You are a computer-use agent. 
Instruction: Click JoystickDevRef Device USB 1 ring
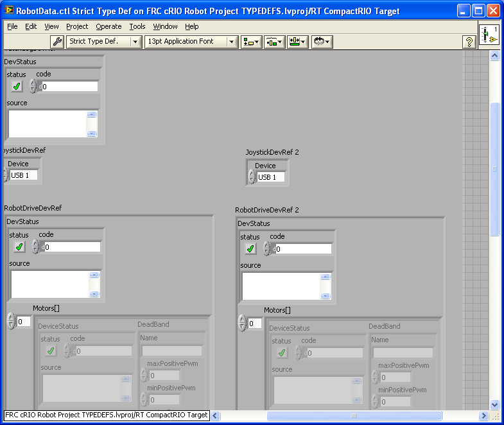tap(24, 175)
